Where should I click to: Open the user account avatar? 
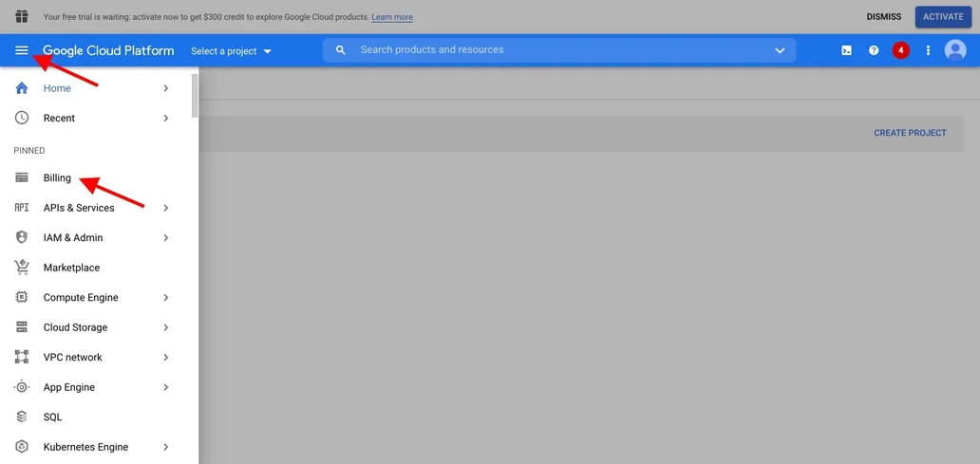coord(955,50)
